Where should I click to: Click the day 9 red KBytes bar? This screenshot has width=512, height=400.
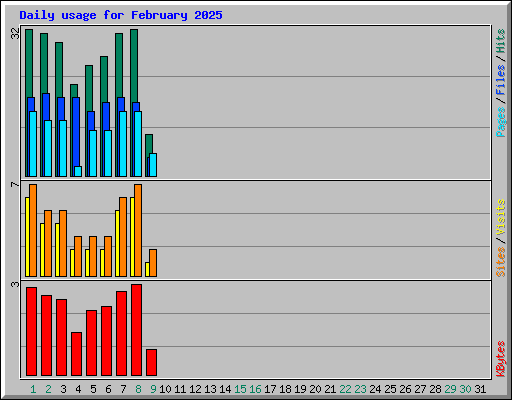[x=151, y=363]
